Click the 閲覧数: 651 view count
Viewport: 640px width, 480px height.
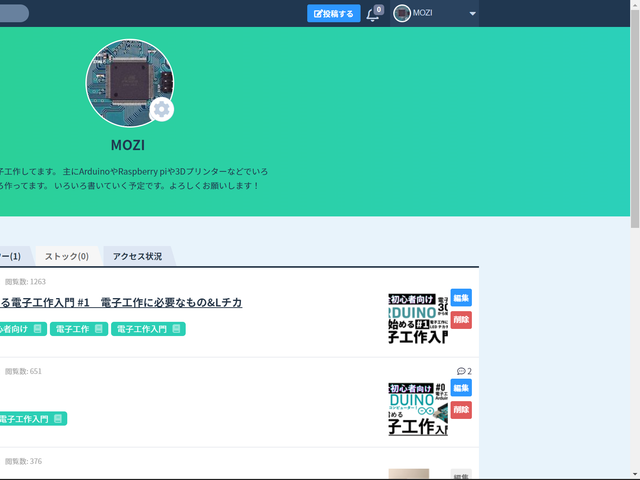click(23, 371)
